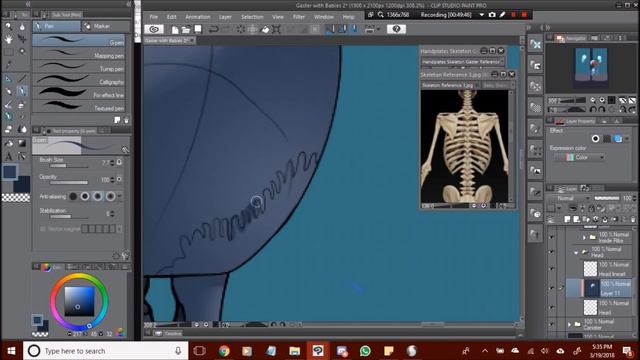This screenshot has width=640, height=360.
Task: Adjust the Brush Size slider
Action: pyautogui.click(x=69, y=166)
